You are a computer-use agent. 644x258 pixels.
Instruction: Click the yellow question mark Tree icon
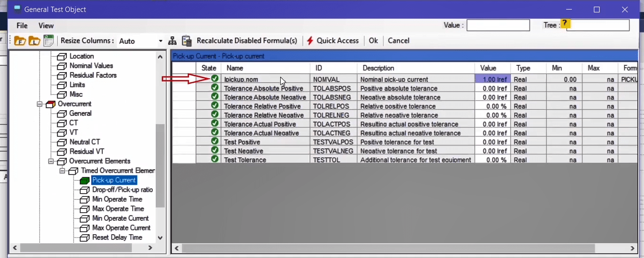tap(565, 23)
